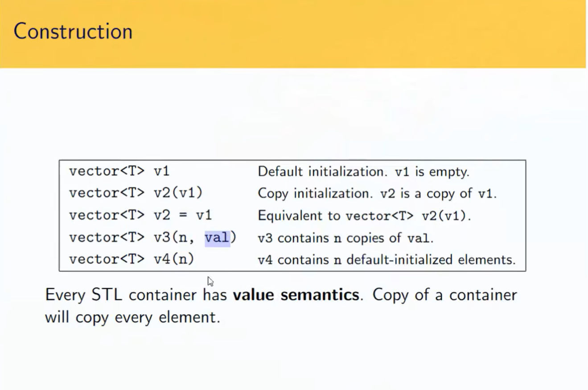
Task: Click the "vector<T> v2 = v1" code line
Action: 140,215
